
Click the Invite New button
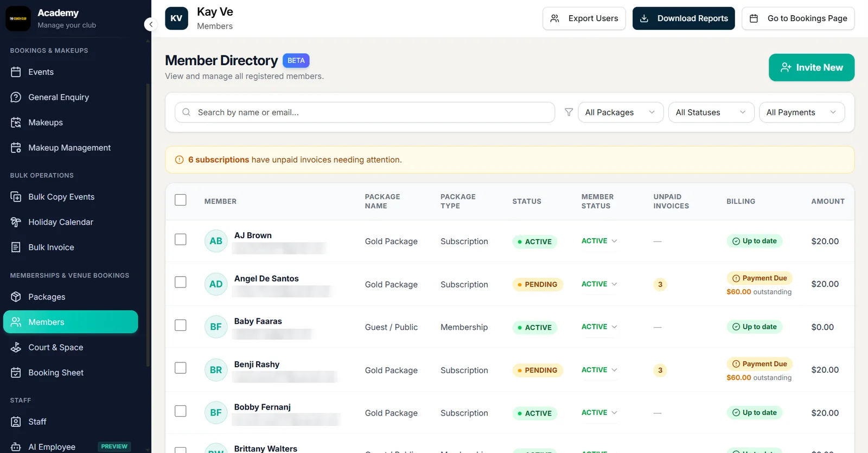pyautogui.click(x=812, y=67)
